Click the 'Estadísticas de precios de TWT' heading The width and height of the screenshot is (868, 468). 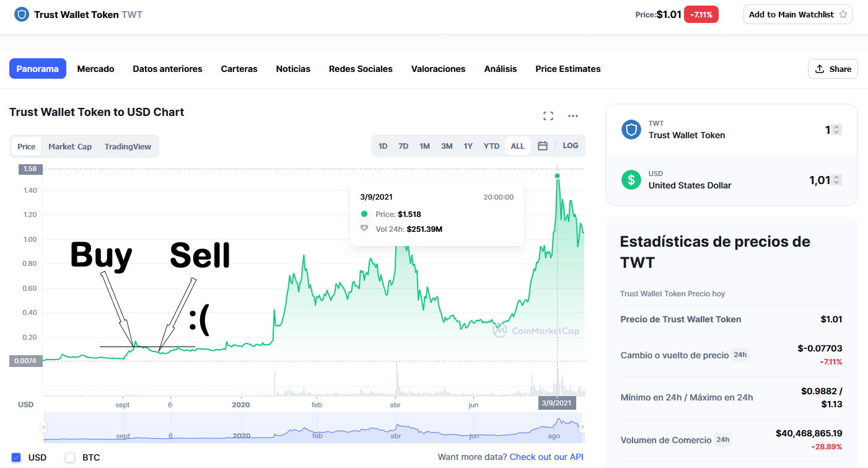click(x=715, y=252)
